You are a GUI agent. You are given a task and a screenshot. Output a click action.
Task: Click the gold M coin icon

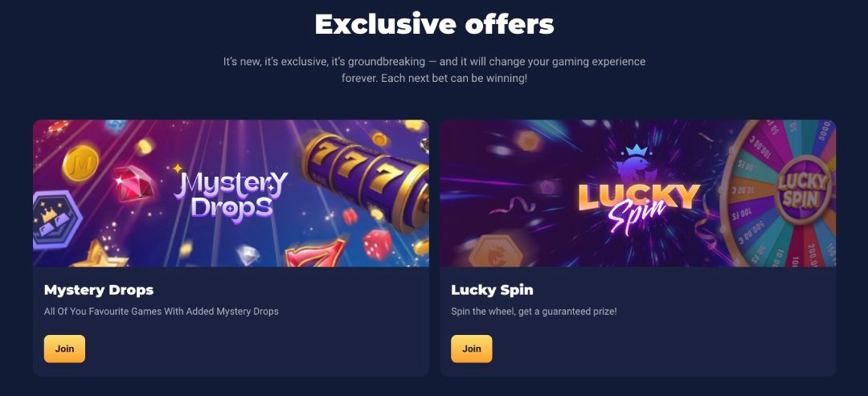[80, 163]
